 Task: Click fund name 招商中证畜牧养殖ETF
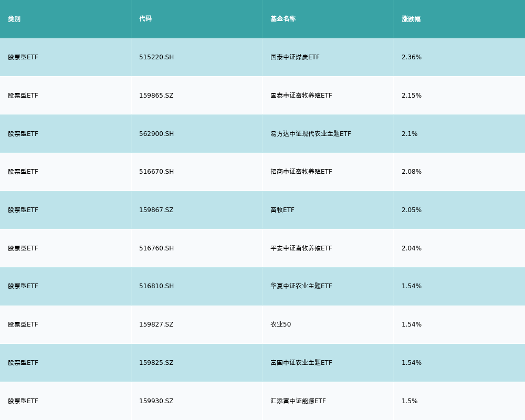(301, 172)
